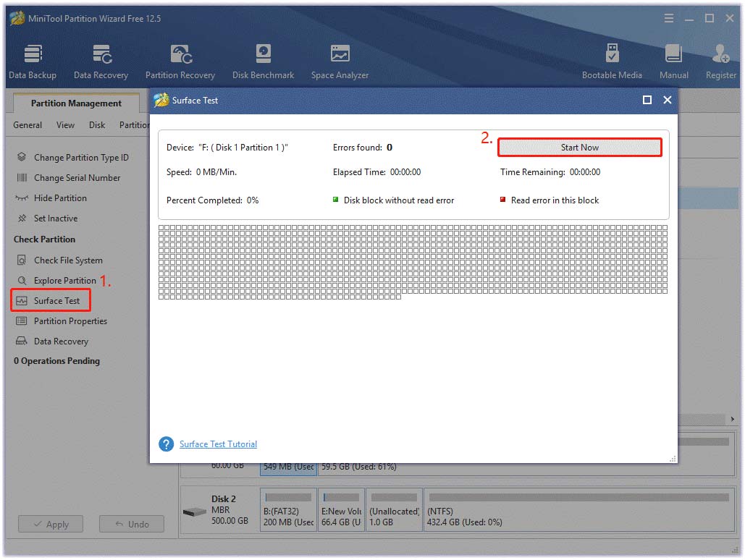
Task: Click the Surface Test Tutorial help icon
Action: [x=165, y=444]
